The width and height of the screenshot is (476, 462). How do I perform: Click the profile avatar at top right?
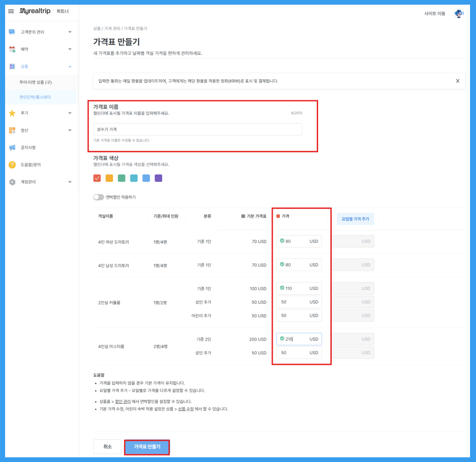(x=459, y=13)
